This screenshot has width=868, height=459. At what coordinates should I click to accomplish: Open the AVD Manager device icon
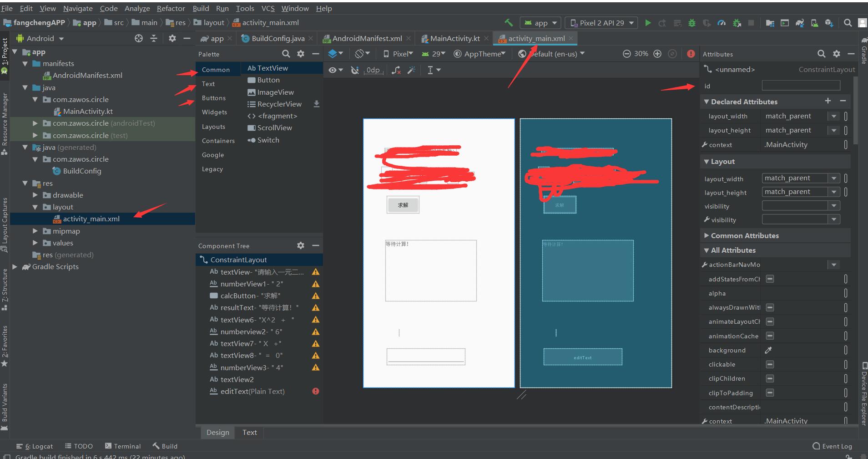pos(816,23)
